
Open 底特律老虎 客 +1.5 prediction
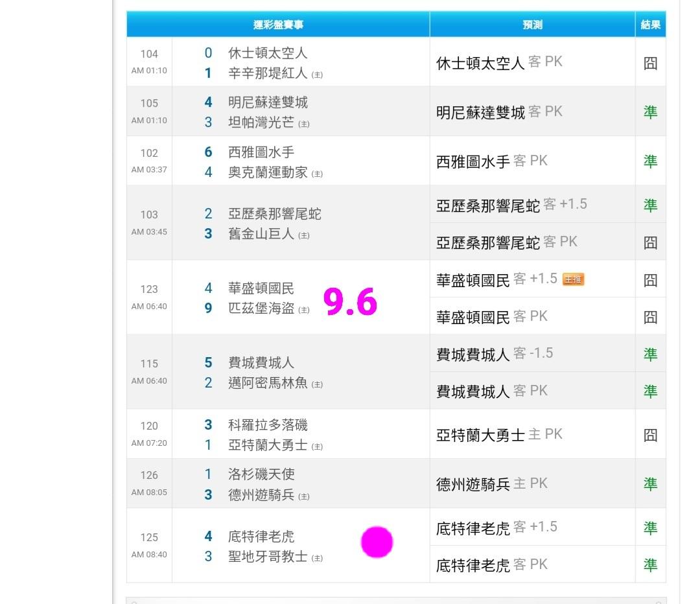click(x=496, y=528)
